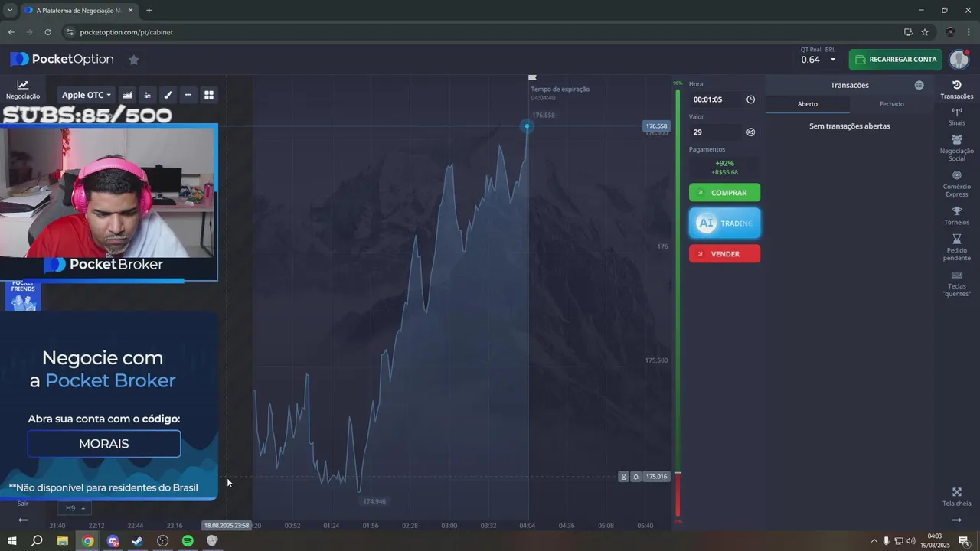Open the Negociação trading section
This screenshot has width=980, height=551.
pos(23,90)
